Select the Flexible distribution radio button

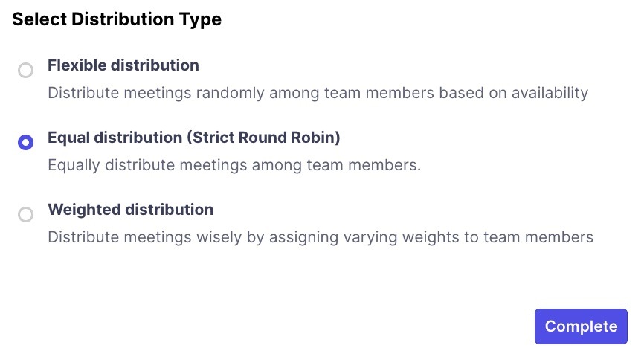pos(25,71)
